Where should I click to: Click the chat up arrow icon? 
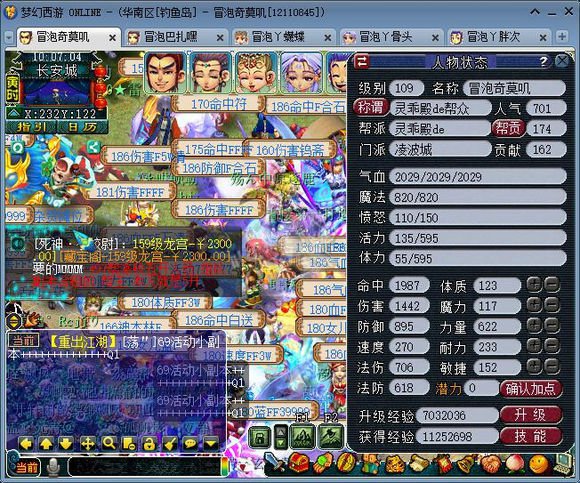tap(46, 443)
